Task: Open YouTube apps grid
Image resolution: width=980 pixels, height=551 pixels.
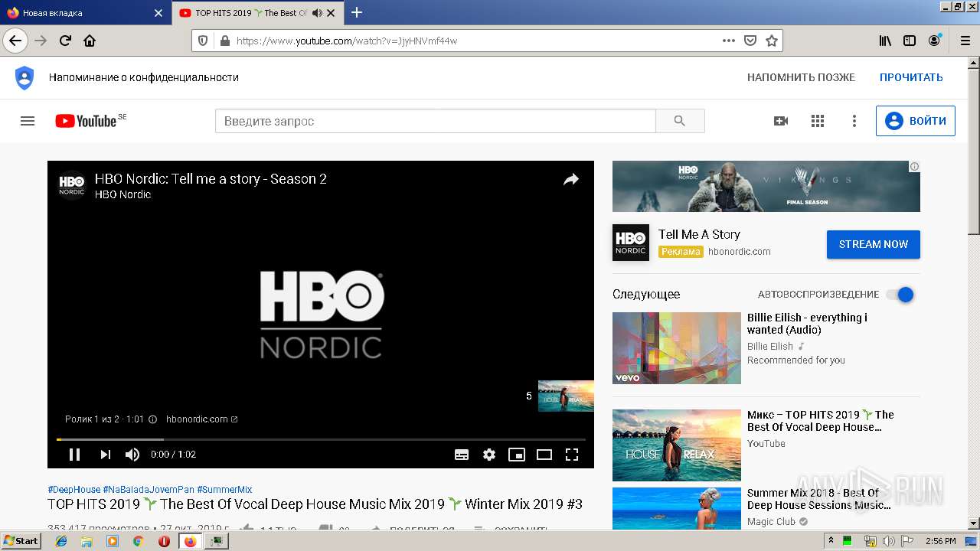Action: [818, 121]
